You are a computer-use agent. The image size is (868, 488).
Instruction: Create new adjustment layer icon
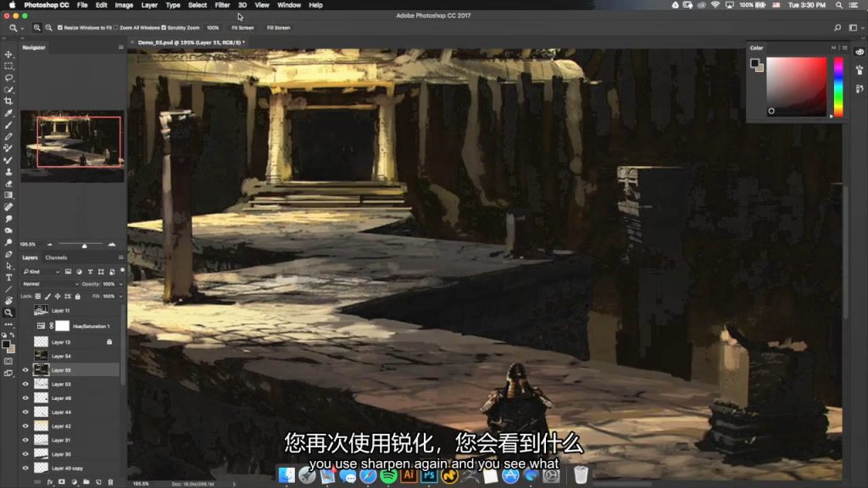tap(75, 482)
